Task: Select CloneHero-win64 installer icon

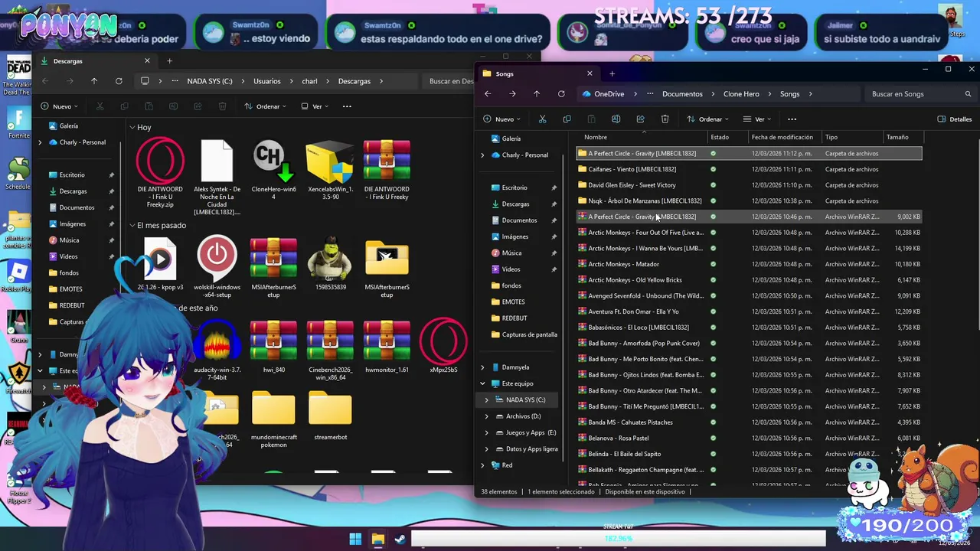Action: (273, 171)
